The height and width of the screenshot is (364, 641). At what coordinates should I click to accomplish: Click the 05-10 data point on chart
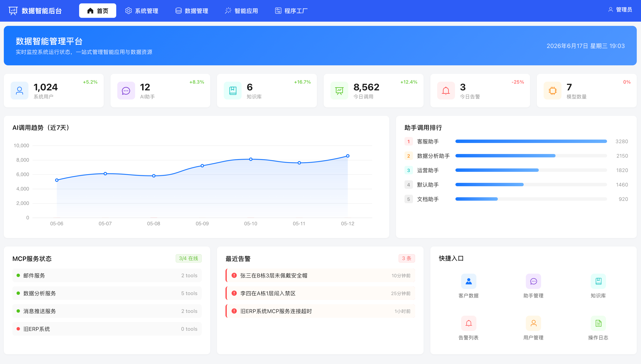point(251,159)
